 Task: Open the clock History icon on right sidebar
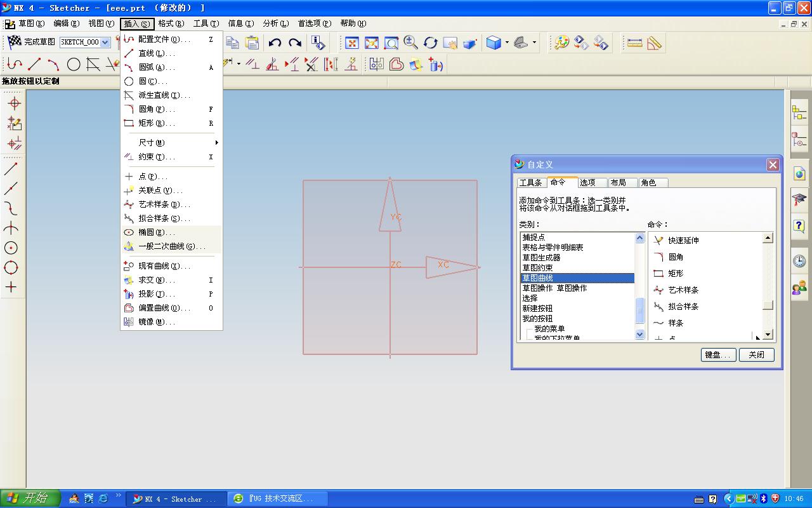(799, 260)
